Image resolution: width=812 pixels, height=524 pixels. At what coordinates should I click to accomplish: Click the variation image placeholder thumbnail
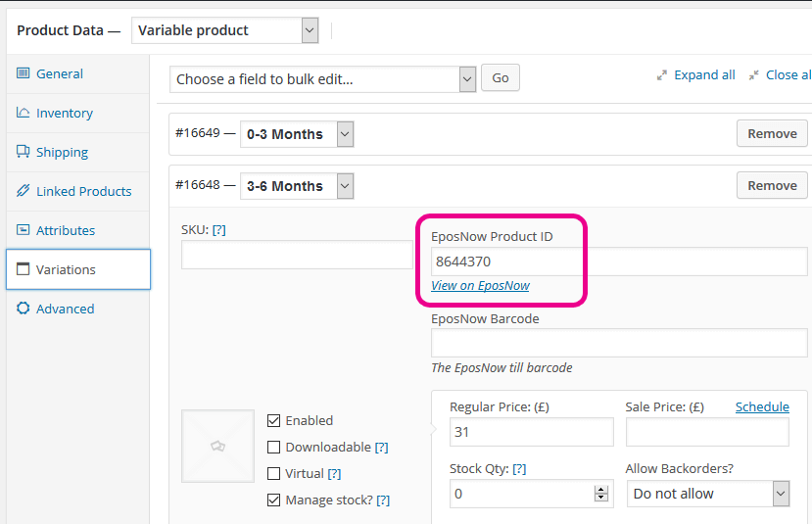[x=217, y=446]
